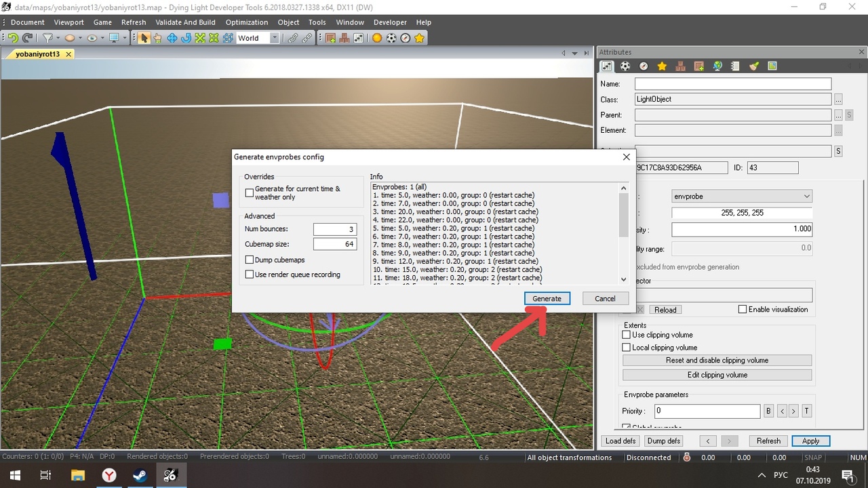
Task: Click the Cubemap size input field
Action: point(335,244)
